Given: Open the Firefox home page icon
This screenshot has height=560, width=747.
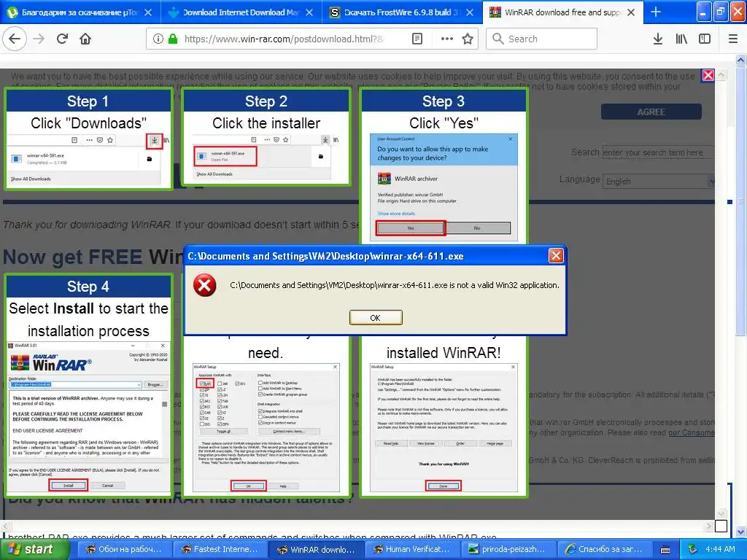Looking at the screenshot, I should tap(85, 39).
